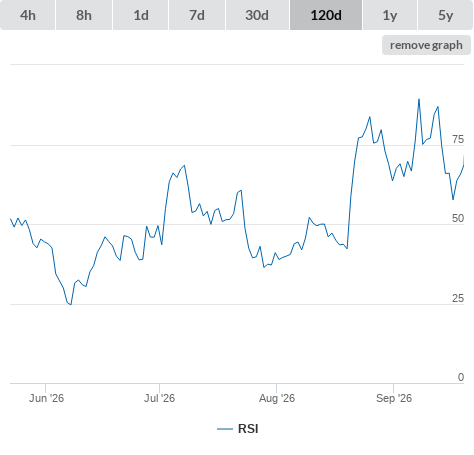474x455 pixels.
Task: Click the RSI peak in mid-September
Action: (419, 99)
